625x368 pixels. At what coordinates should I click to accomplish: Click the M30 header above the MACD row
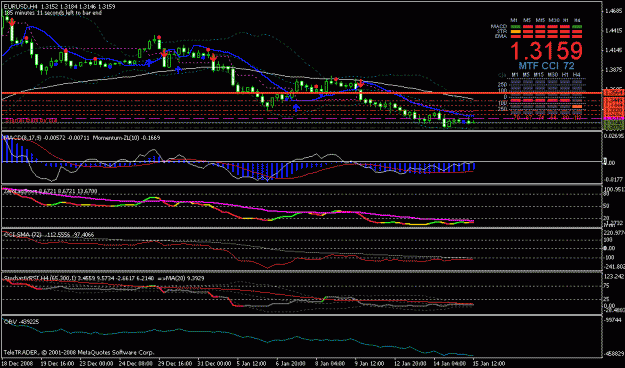coord(553,20)
